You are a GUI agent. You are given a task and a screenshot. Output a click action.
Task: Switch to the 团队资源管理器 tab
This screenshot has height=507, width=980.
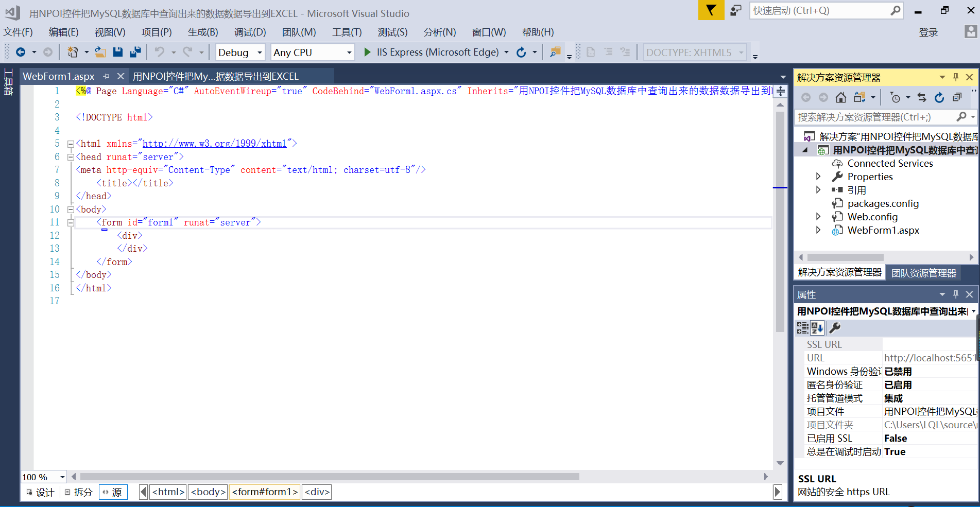coord(923,273)
